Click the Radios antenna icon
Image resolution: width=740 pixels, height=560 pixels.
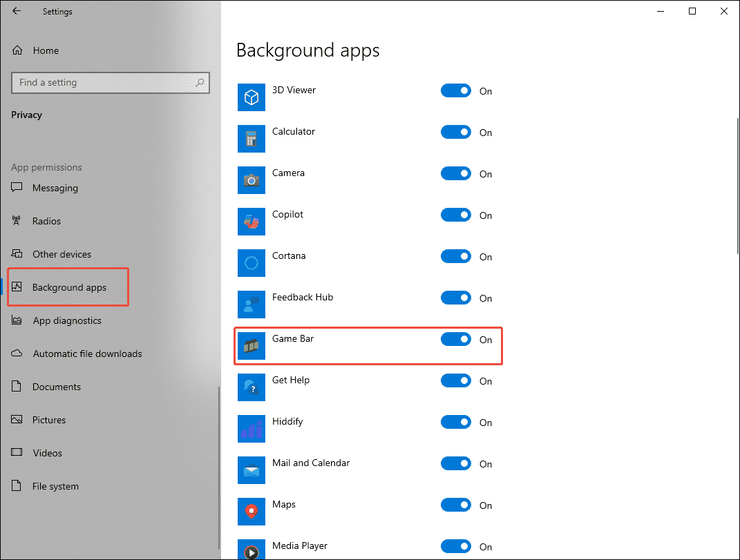point(17,220)
